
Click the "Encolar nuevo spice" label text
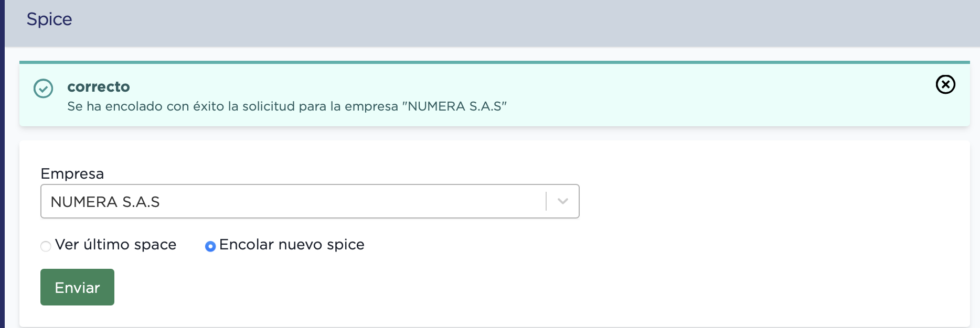click(292, 245)
